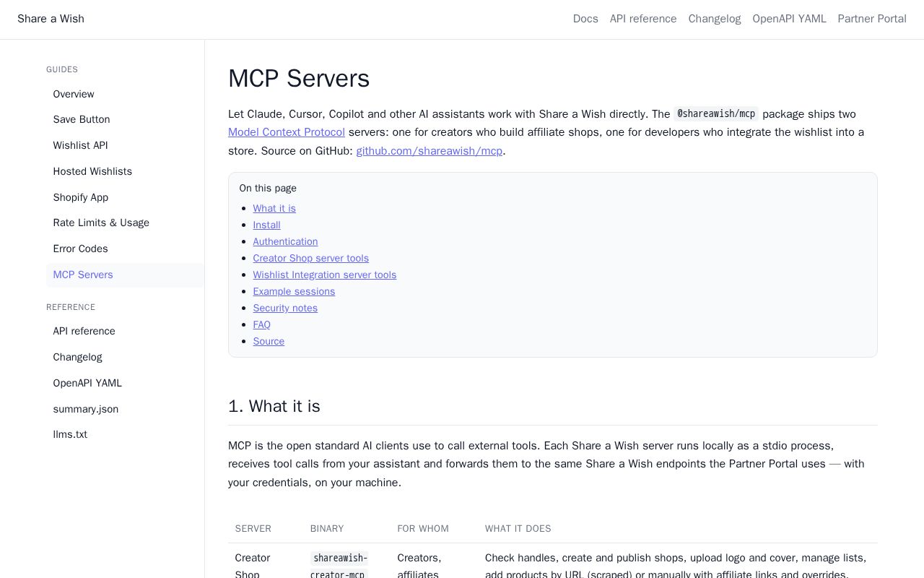Open the github.com/shareawish/mcp link
Viewport: 924px width, 578px height.
(429, 151)
